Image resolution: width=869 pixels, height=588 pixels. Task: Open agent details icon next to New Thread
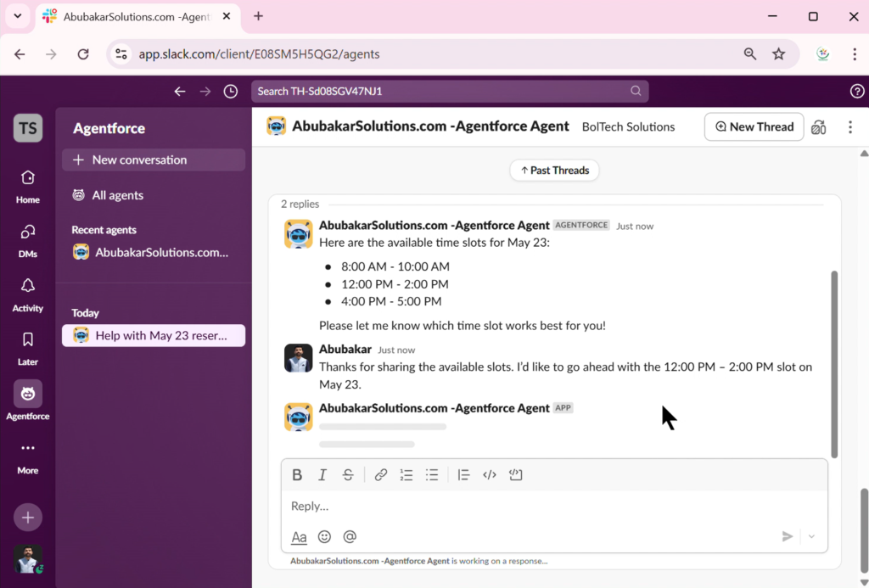click(819, 127)
